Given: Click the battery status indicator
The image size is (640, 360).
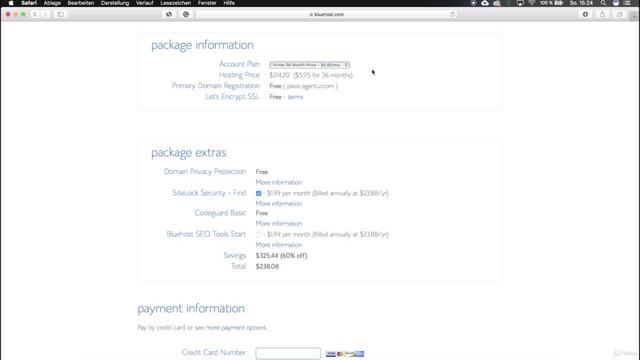Looking at the screenshot, I should tap(551, 3).
